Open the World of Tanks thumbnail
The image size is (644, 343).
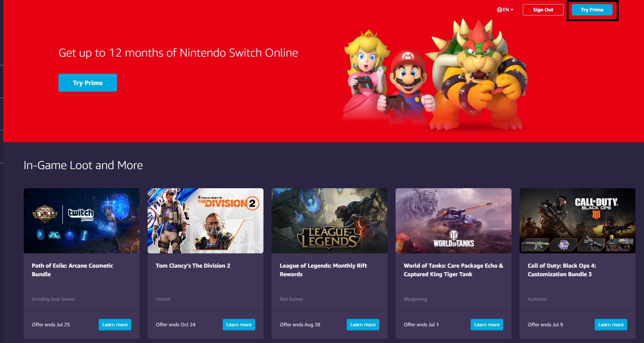point(454,221)
